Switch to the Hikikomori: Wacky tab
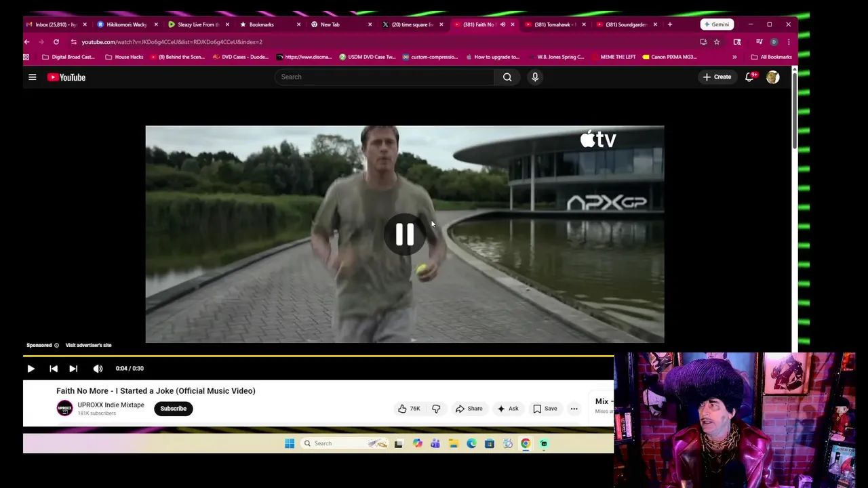Image resolution: width=868 pixels, height=488 pixels. (x=125, y=24)
